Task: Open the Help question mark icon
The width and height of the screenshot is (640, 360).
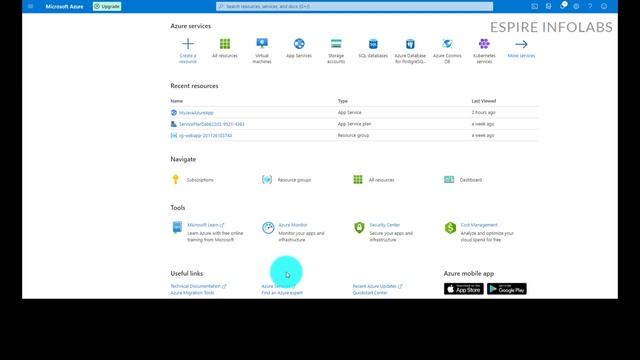Action: pyautogui.click(x=590, y=7)
